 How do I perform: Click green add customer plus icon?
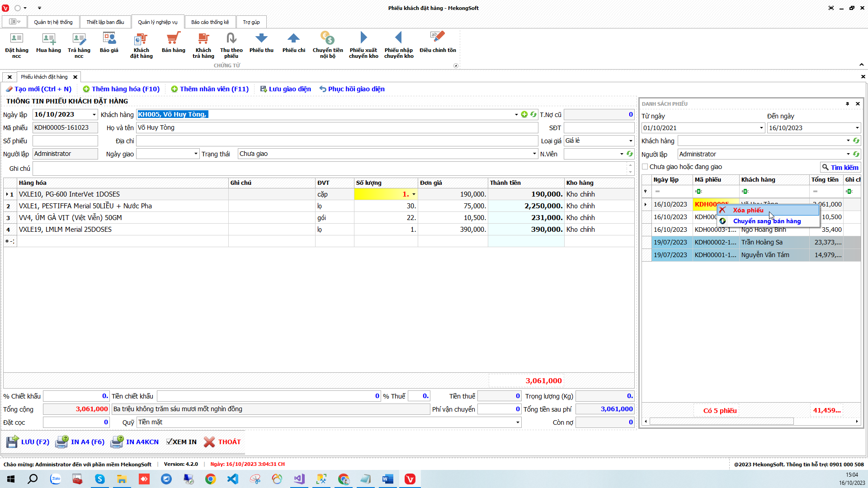[x=524, y=114]
